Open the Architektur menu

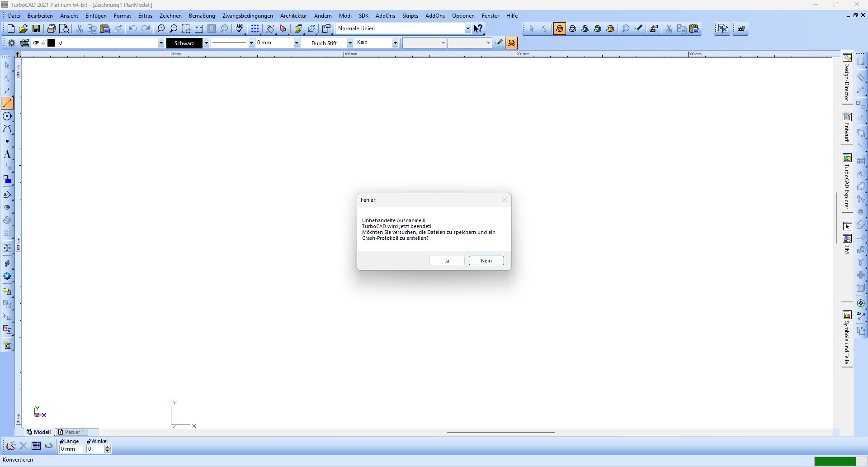click(x=293, y=15)
